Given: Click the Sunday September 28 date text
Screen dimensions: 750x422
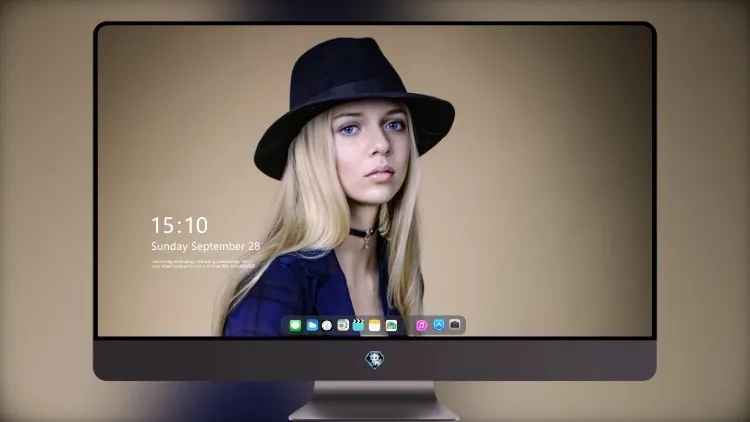Looking at the screenshot, I should (206, 246).
